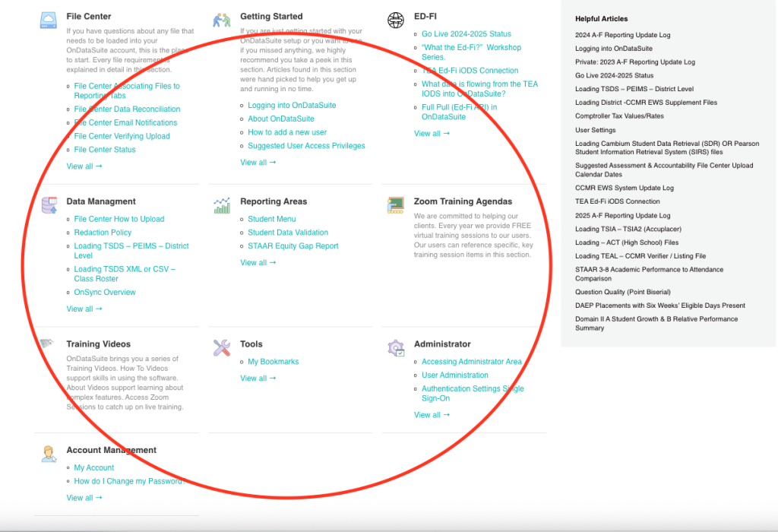This screenshot has width=778, height=532.
Task: Open the User Administration article
Action: coord(455,375)
